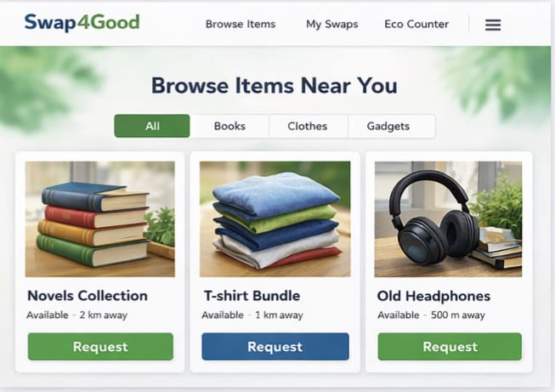Filter items by Clothes
Image resolution: width=555 pixels, height=392 pixels.
(x=307, y=126)
